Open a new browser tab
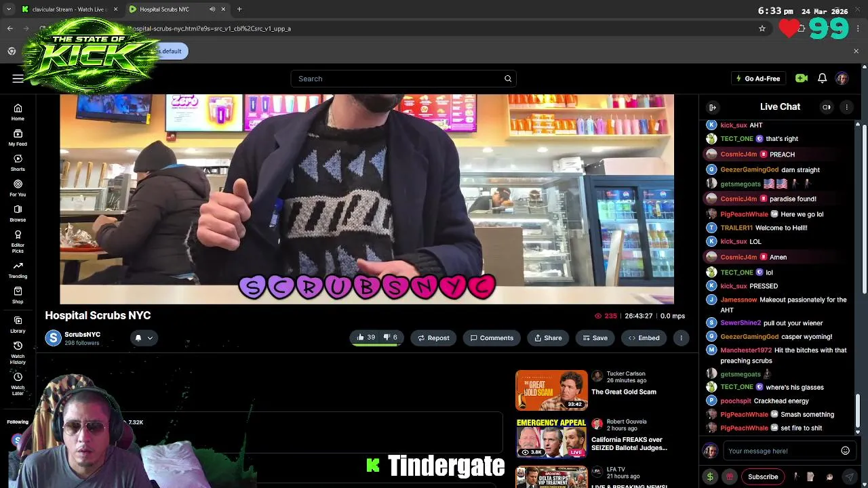Image resolution: width=868 pixels, height=488 pixels. 239,9
